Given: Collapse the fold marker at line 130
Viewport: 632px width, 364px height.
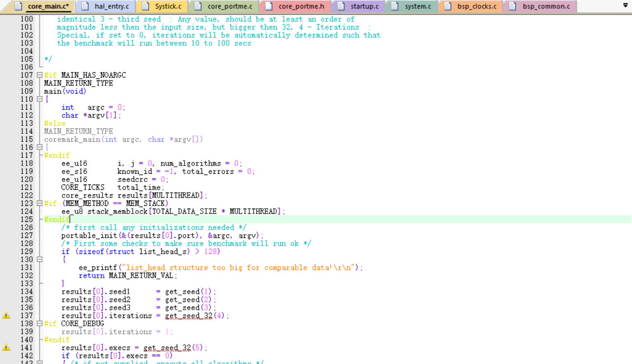Looking at the screenshot, I should tap(39, 259).
